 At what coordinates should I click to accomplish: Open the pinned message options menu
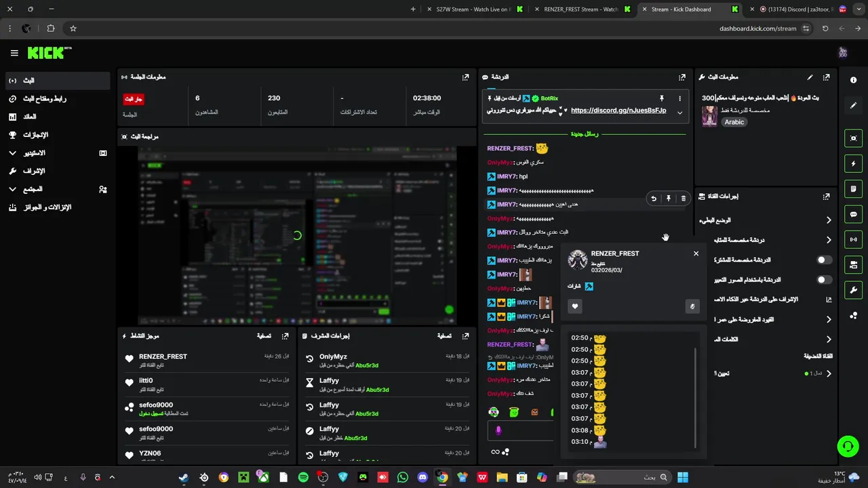pyautogui.click(x=679, y=98)
